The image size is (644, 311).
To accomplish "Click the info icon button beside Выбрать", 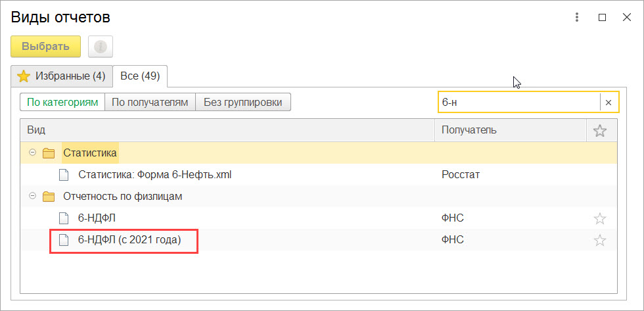I will pyautogui.click(x=101, y=47).
